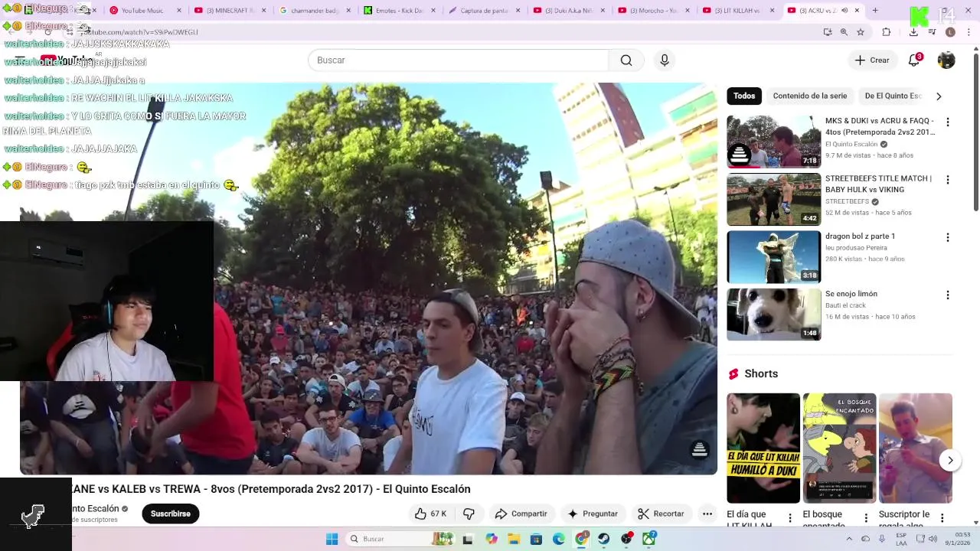Open browser downloads icon
Viewport: 980px width, 551px height.
click(x=913, y=32)
